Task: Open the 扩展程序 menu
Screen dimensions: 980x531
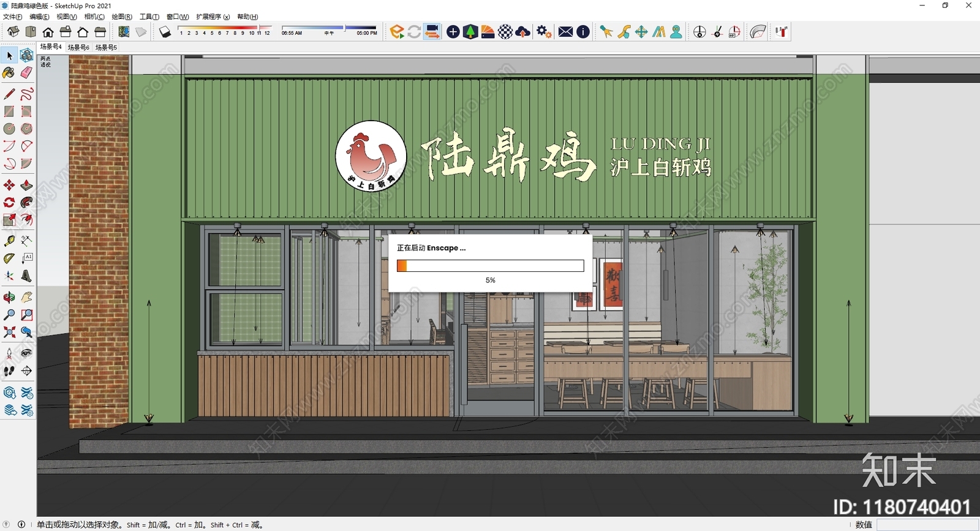Action: 213,17
